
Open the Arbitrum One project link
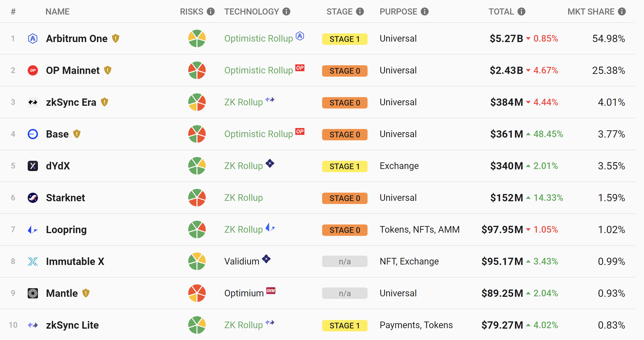[77, 39]
